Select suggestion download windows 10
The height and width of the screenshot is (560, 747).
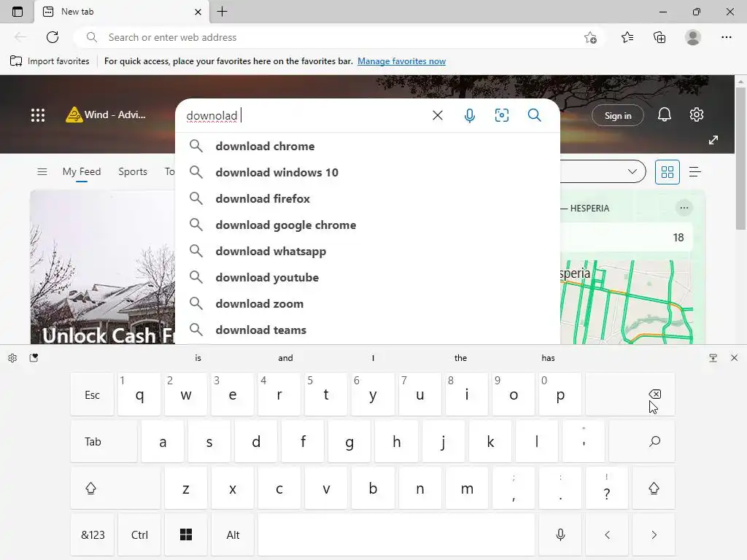coord(368,172)
